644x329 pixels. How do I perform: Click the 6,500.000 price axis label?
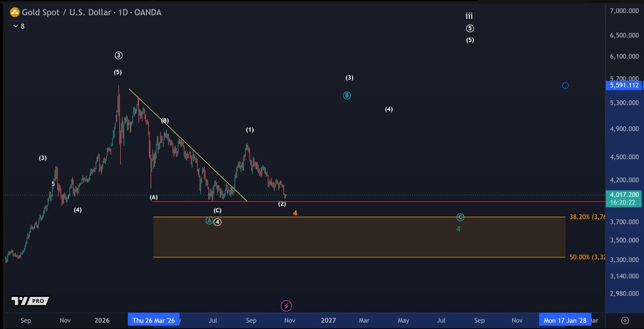click(x=625, y=35)
